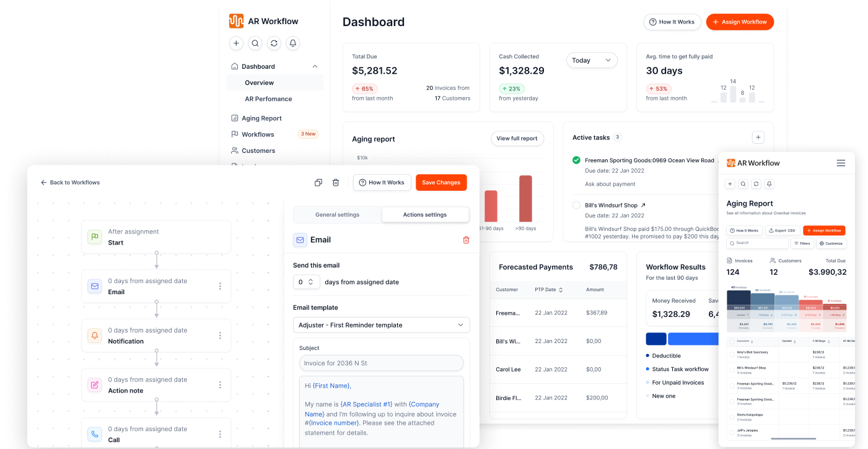The height and width of the screenshot is (449, 868).
Task: Click the Subject field Invoice for 2036 N St
Action: (381, 363)
